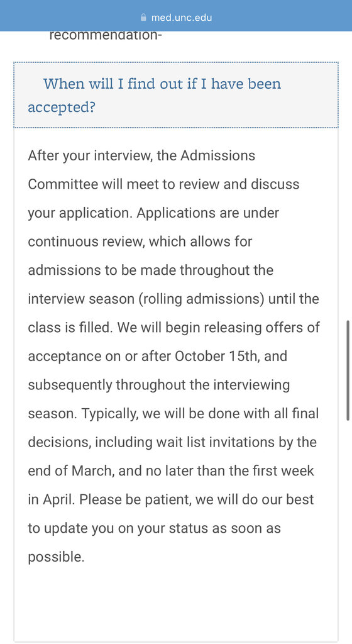Click the 'After your interview' opening line

click(x=141, y=156)
